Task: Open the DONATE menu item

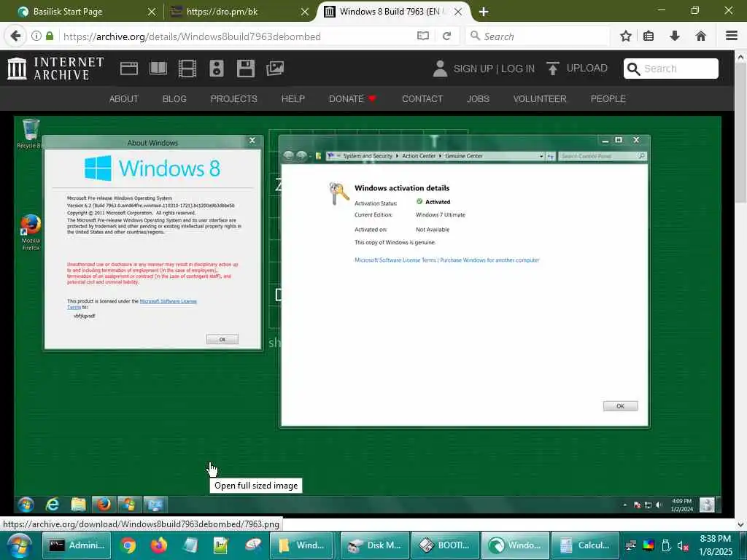Action: point(352,98)
